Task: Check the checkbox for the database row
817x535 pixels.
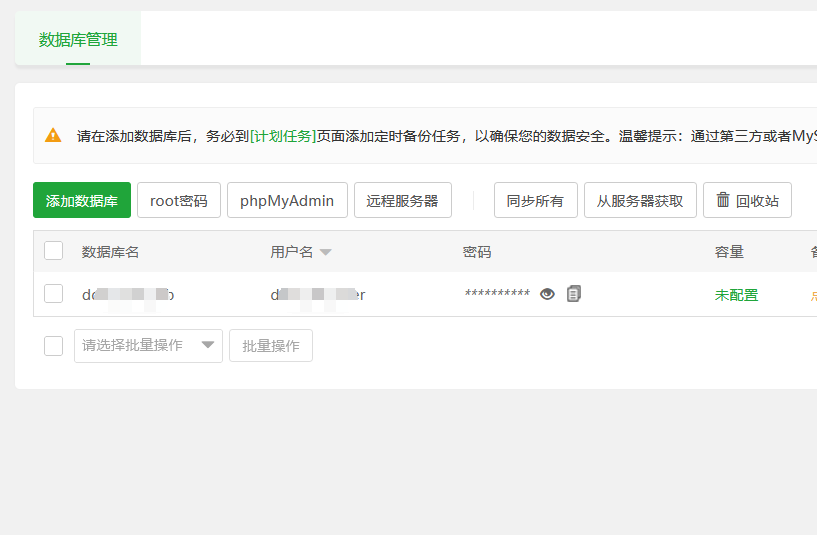Action: (54, 294)
